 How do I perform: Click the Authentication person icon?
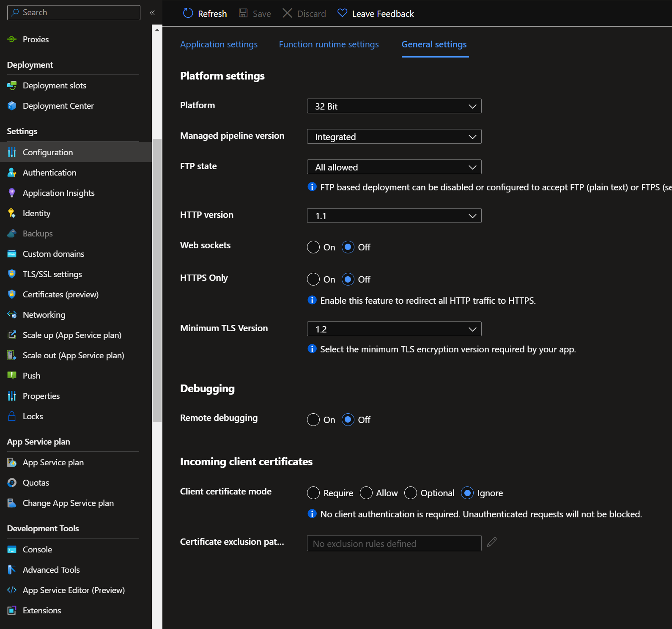[12, 173]
